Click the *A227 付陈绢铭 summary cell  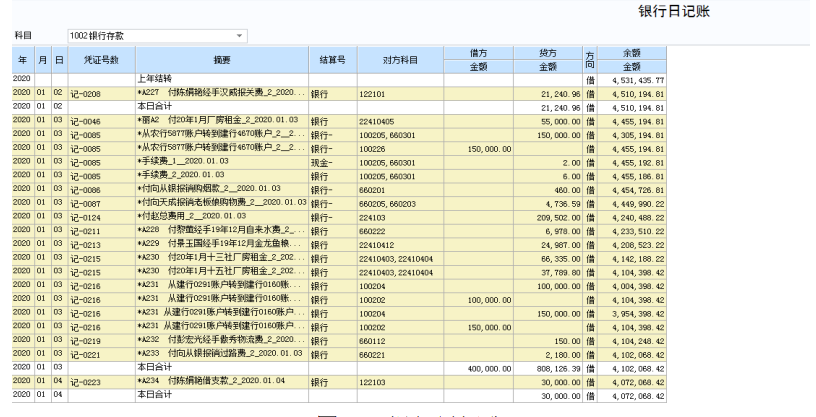pos(222,93)
